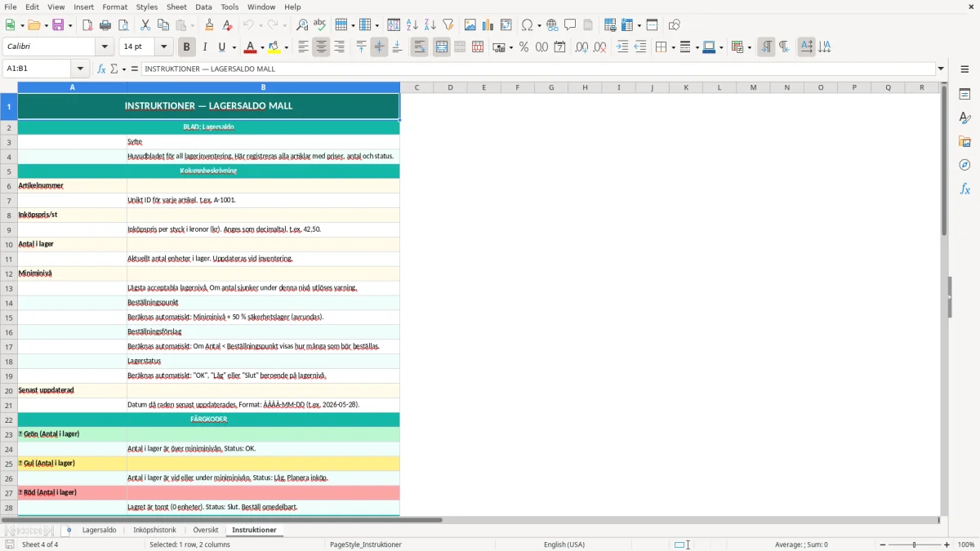Toggle Align Left
The image size is (980, 551).
click(303, 47)
